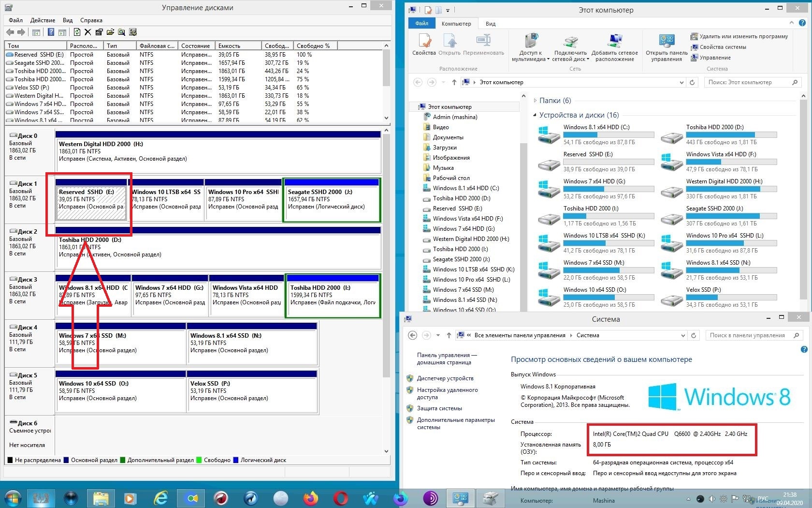
Task: Click Подключить сетевой диск ribbon icon
Action: click(571, 41)
